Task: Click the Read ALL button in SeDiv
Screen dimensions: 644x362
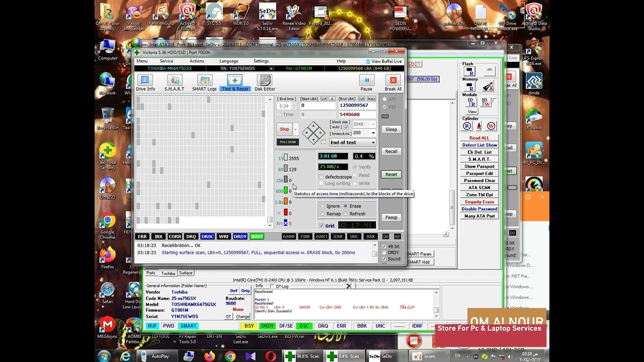Action: point(479,138)
